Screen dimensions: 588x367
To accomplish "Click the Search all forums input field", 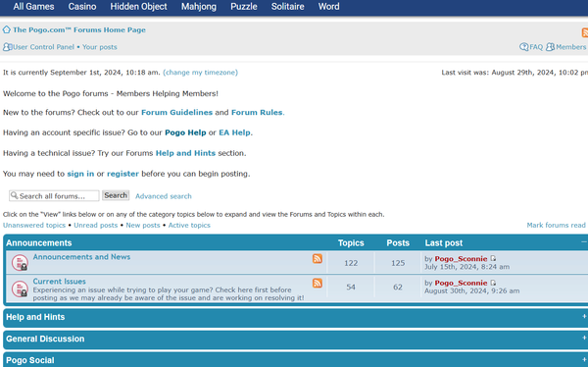I will [x=54, y=195].
